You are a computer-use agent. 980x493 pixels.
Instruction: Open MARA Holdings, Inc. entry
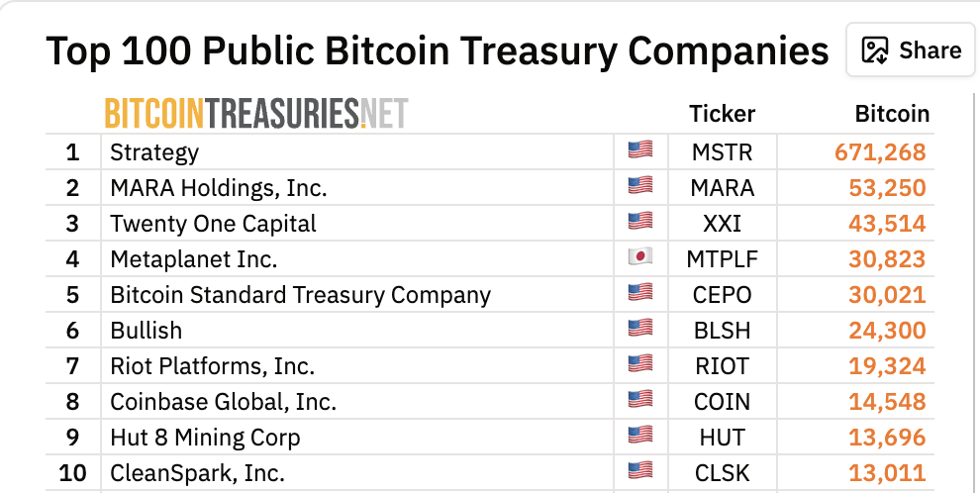click(218, 188)
